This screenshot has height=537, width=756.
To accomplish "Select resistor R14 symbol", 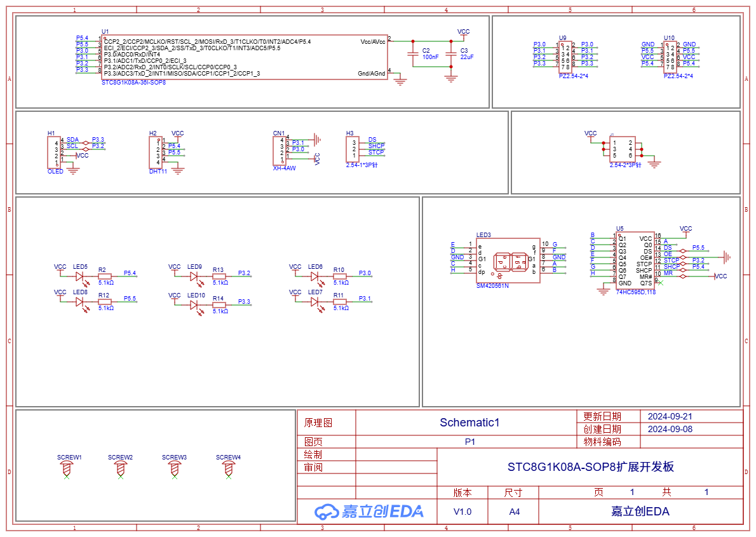I will tap(219, 305).
